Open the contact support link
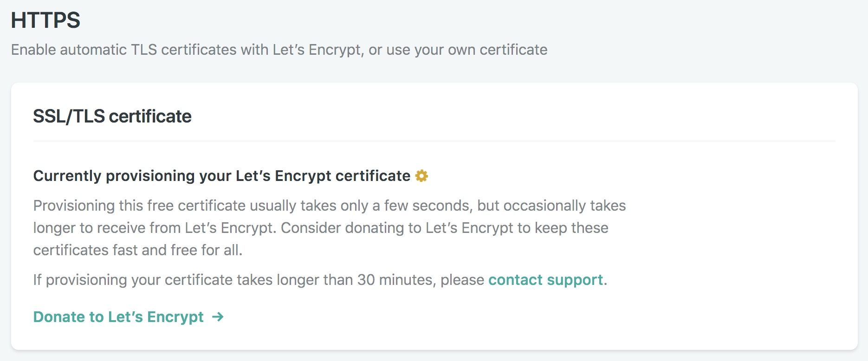The image size is (868, 361). (x=545, y=280)
